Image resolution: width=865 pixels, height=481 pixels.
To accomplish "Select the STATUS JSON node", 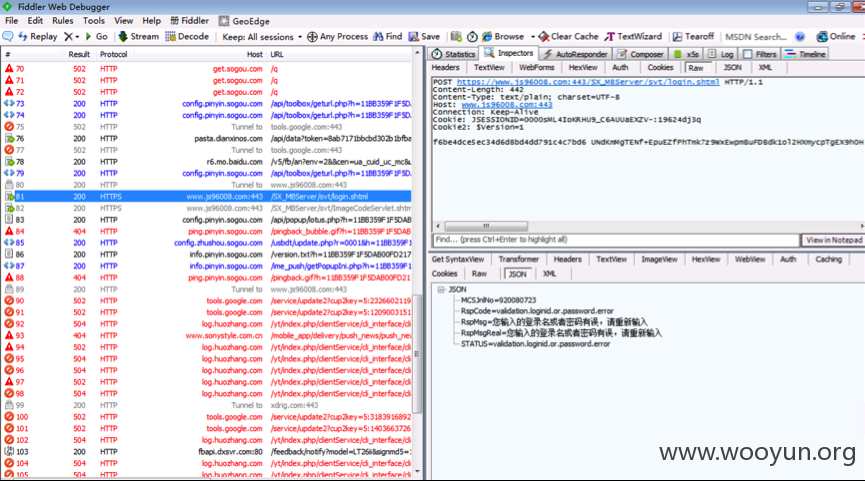I will pyautogui.click(x=535, y=344).
